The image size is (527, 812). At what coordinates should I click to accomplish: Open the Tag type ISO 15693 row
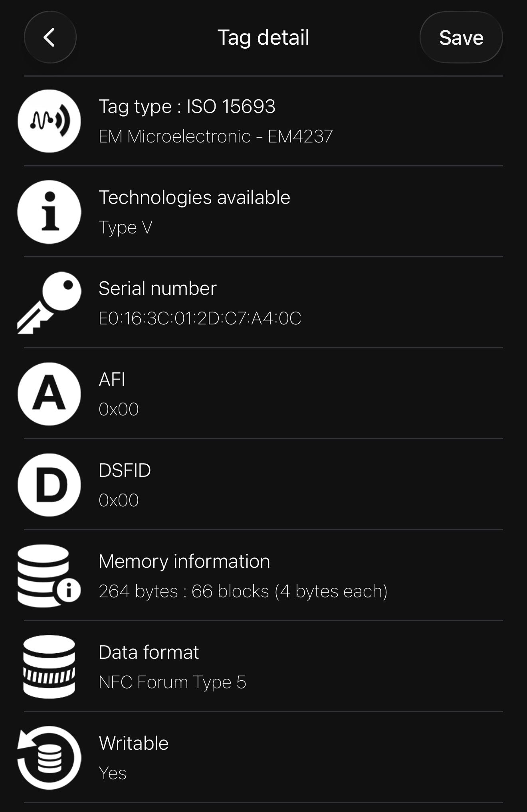click(187, 107)
